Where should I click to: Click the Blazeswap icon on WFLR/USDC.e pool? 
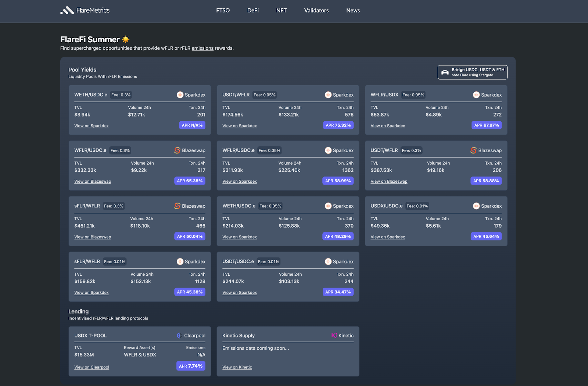click(x=176, y=150)
